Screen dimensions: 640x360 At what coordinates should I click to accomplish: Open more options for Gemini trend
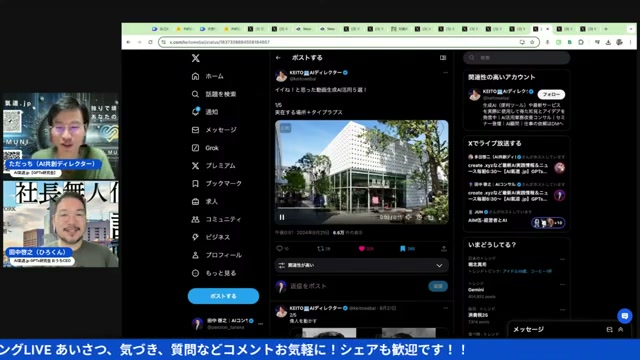click(562, 284)
